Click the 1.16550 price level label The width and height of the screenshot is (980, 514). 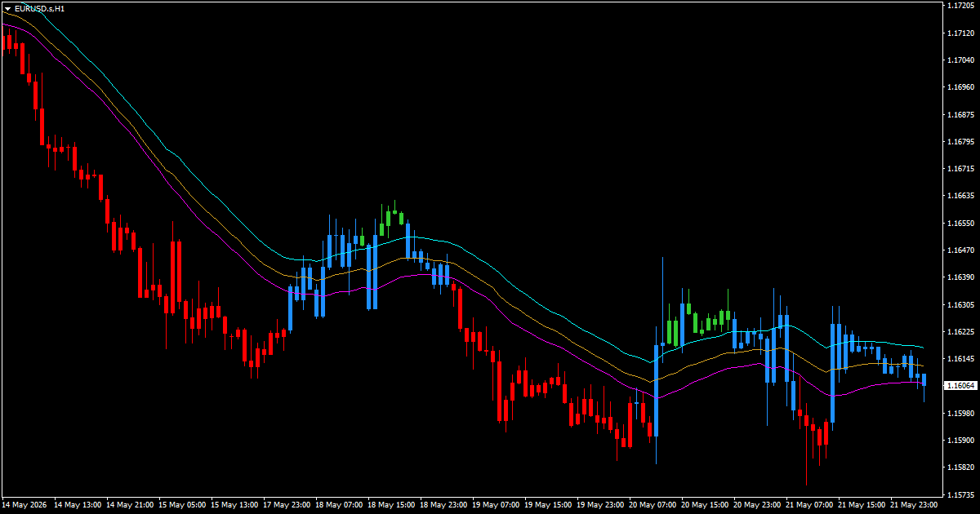click(960, 223)
